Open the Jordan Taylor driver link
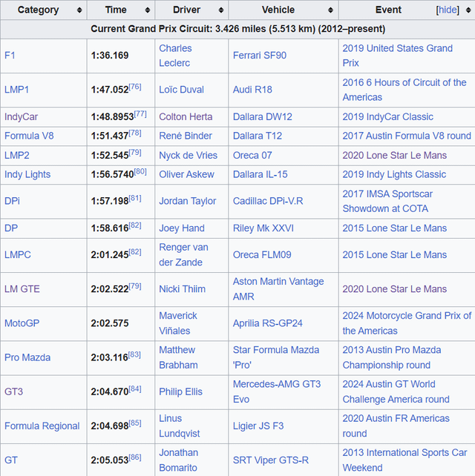The height and width of the screenshot is (476, 475). click(188, 201)
